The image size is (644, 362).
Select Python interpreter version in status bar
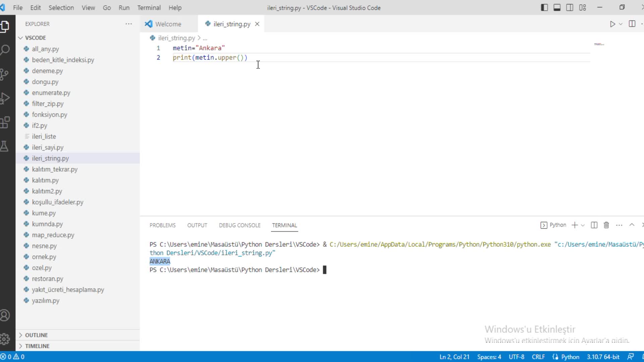coord(603,357)
